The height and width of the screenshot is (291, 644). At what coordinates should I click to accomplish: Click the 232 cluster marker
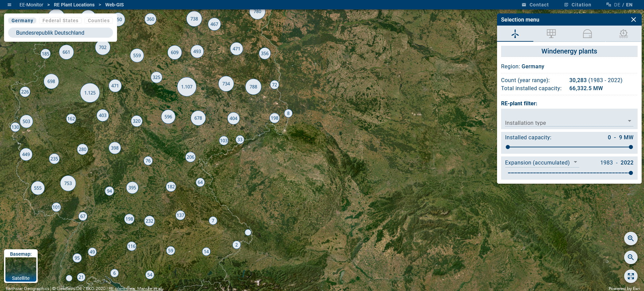(149, 221)
